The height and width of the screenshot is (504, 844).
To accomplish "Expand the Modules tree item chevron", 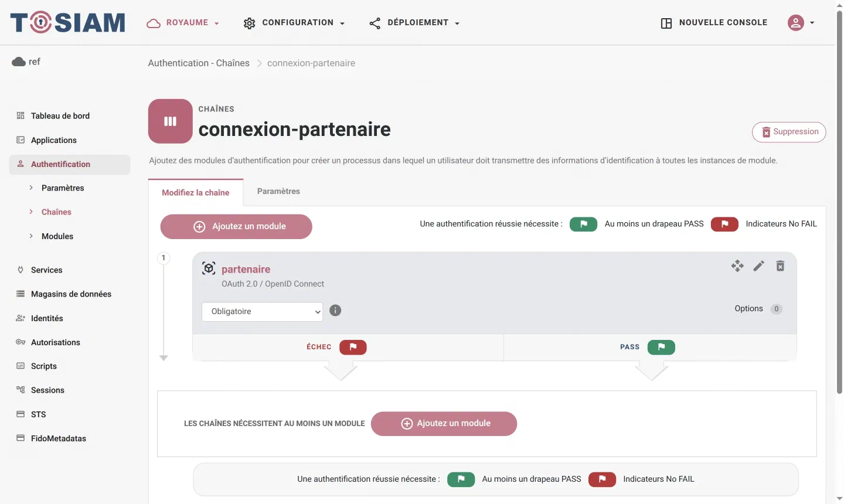I will click(x=31, y=236).
